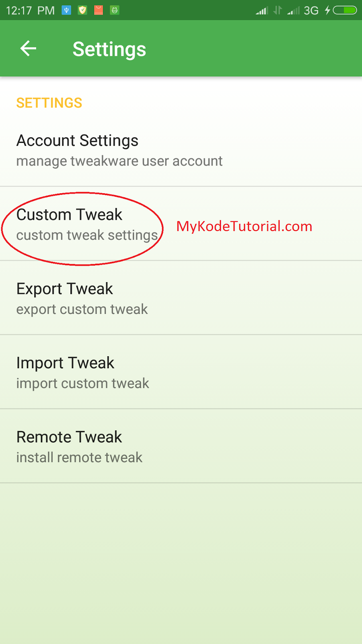Tap the "manage tweakware user account" subtitle
The width and height of the screenshot is (362, 644).
coord(119,161)
